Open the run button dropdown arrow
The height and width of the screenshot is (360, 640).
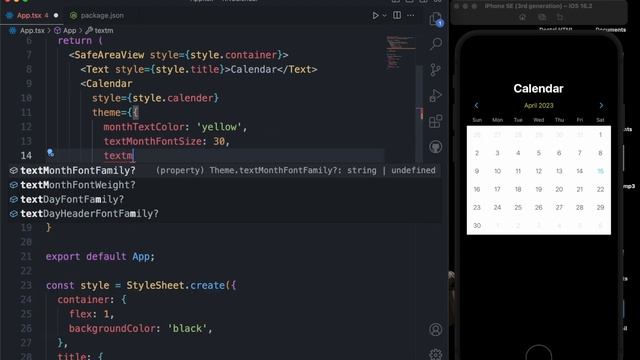click(384, 16)
